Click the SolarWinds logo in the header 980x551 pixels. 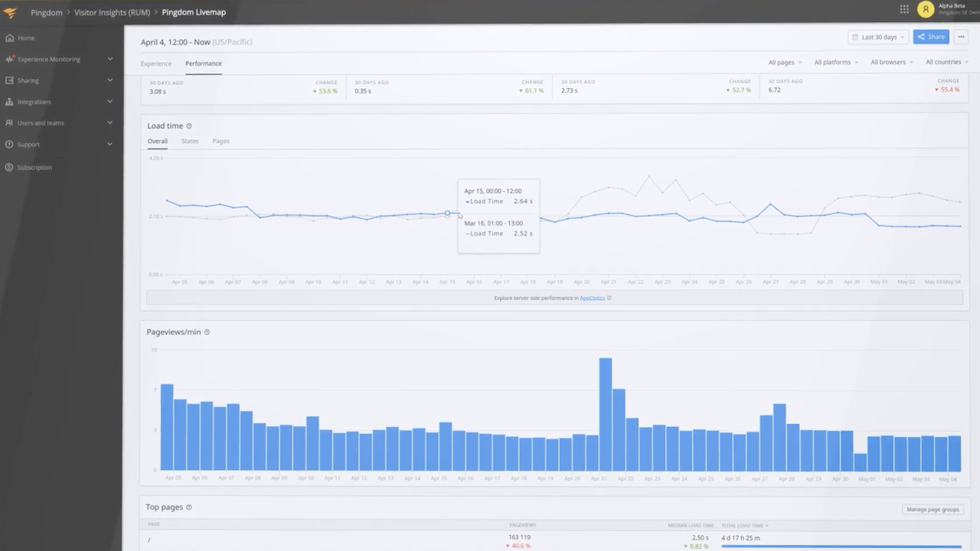[x=10, y=11]
